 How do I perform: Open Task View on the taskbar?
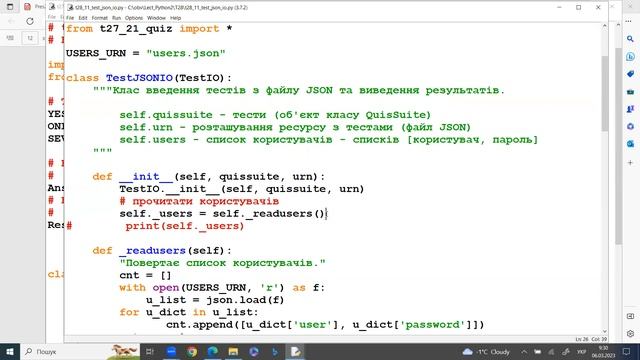pos(150,351)
